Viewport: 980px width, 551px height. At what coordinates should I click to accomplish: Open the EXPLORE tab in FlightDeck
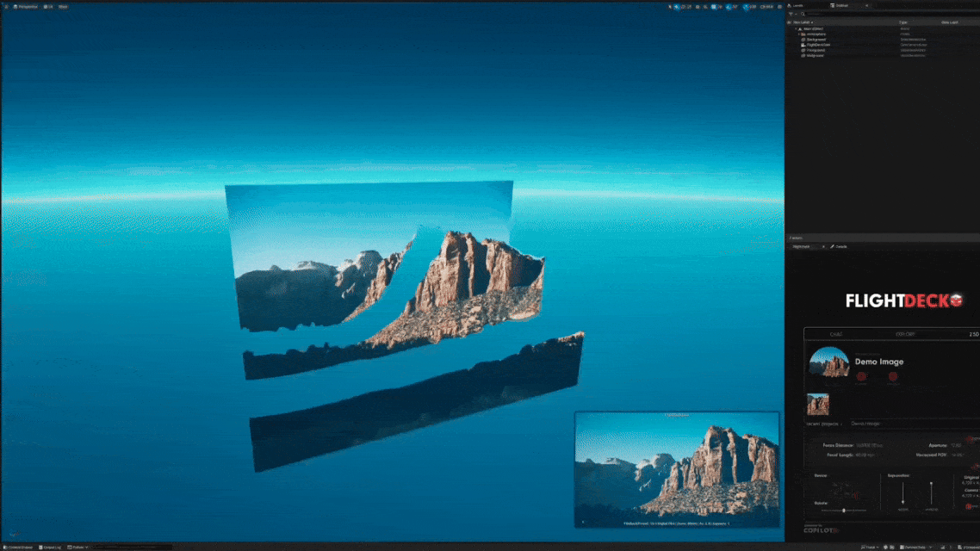[x=904, y=334]
